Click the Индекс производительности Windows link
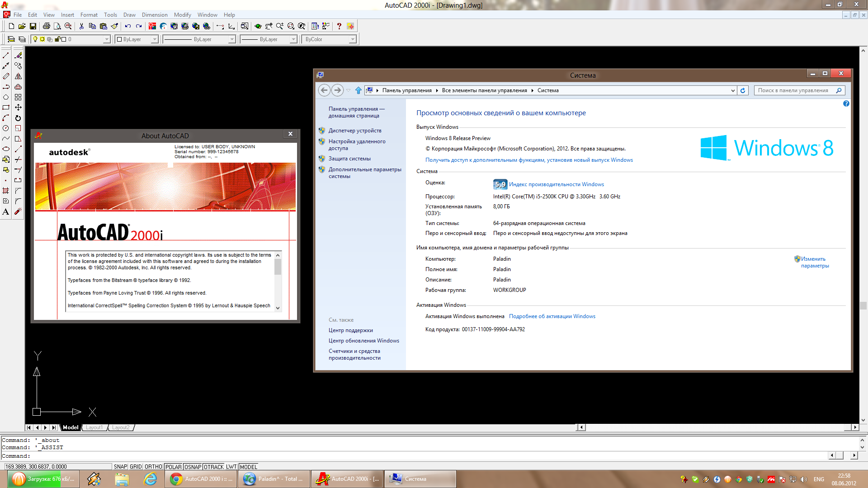Screen dimensions: 868x488 point(556,184)
